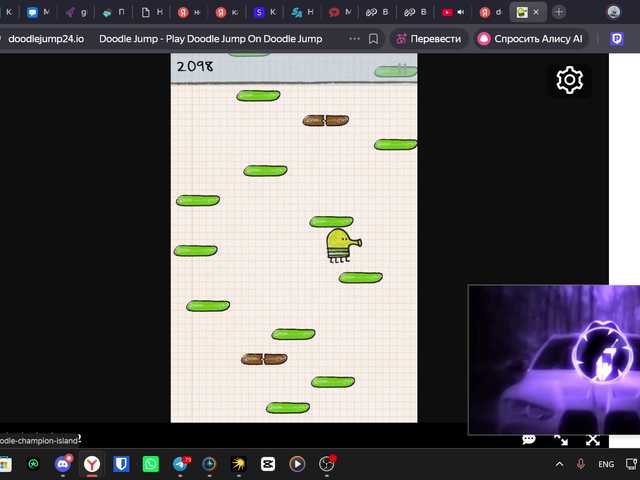Viewport: 640px width, 480px height.
Task: Click the purple car video thumbnail
Action: coord(554,360)
